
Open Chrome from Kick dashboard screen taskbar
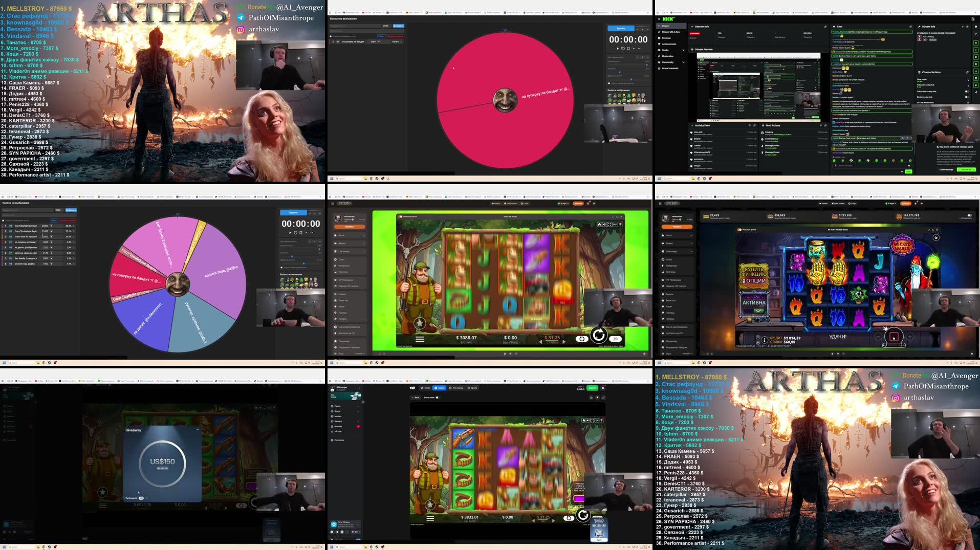click(699, 179)
